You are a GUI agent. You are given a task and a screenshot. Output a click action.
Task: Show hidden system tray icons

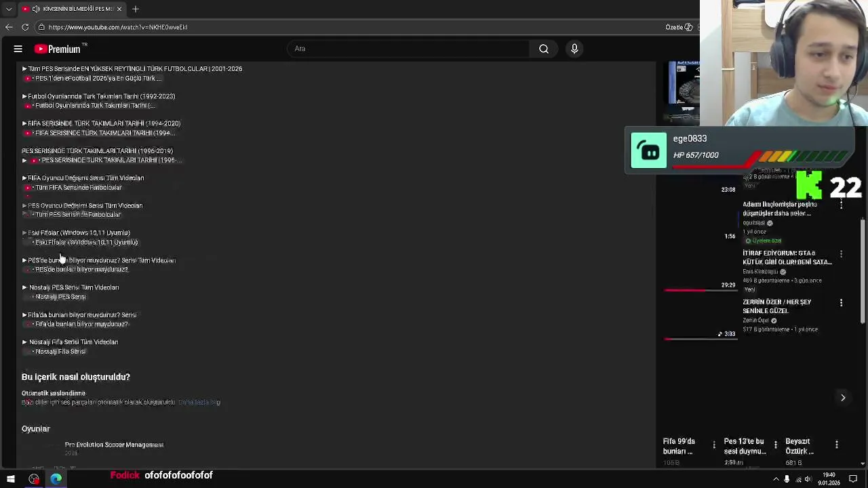(776, 479)
